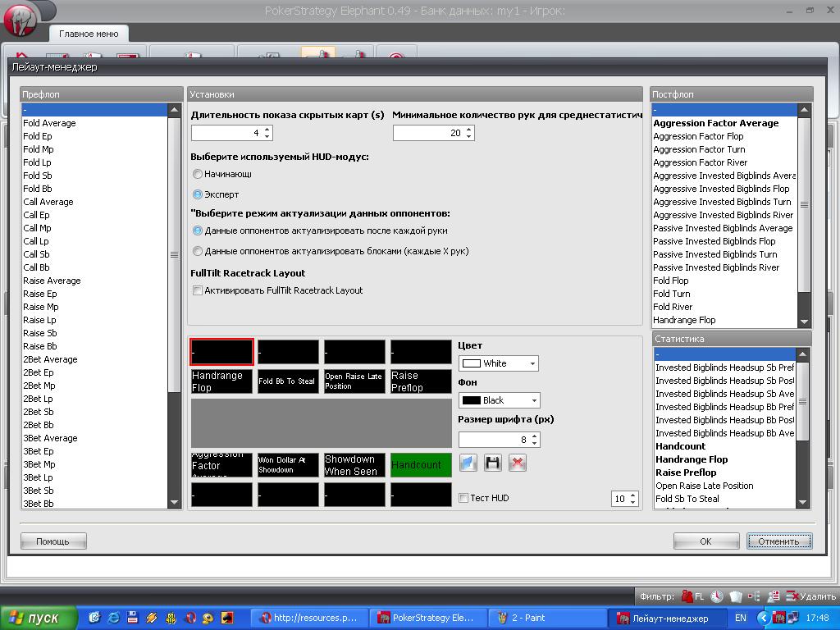Open the 2 - Paint taskbar window

pos(546,618)
